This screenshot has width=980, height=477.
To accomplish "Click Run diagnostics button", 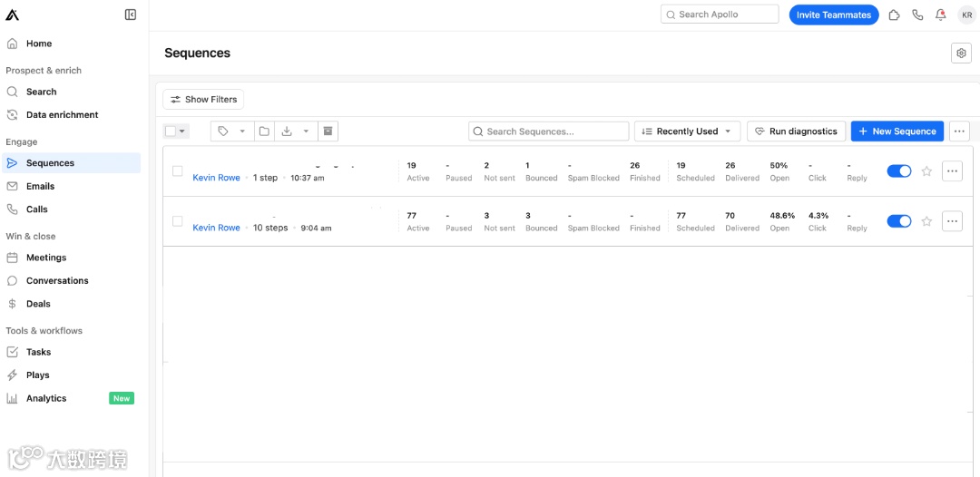I will click(x=796, y=131).
